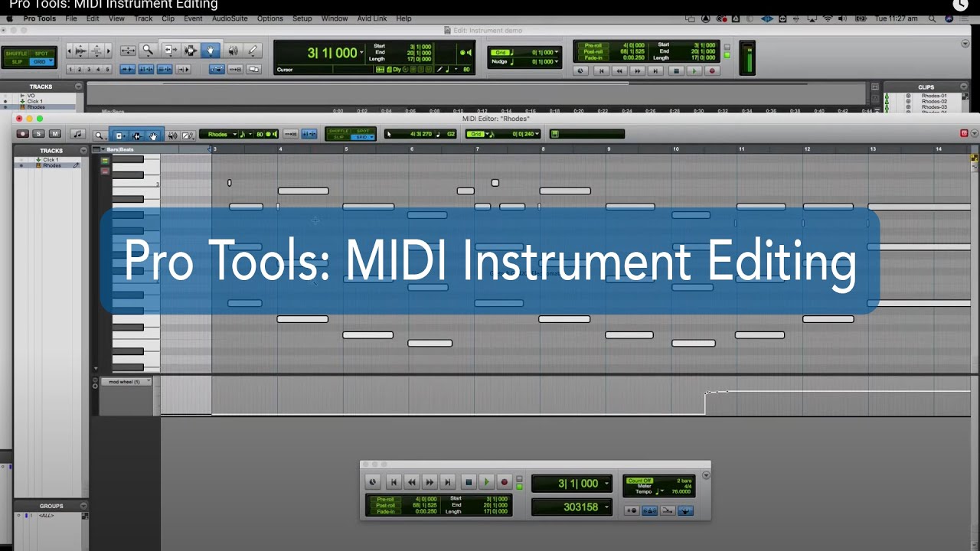Image resolution: width=980 pixels, height=551 pixels.
Task: Select Click 1 track in Edit window list
Action: coord(35,101)
